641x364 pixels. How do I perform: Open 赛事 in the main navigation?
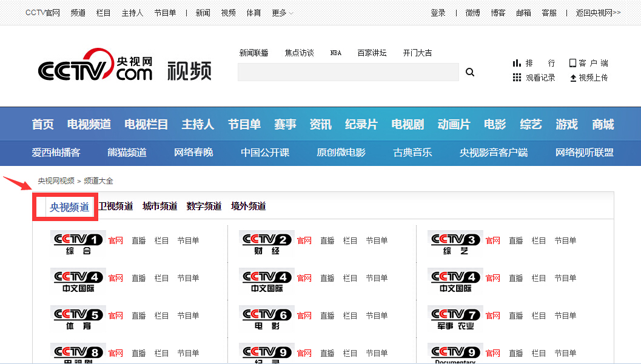click(285, 124)
